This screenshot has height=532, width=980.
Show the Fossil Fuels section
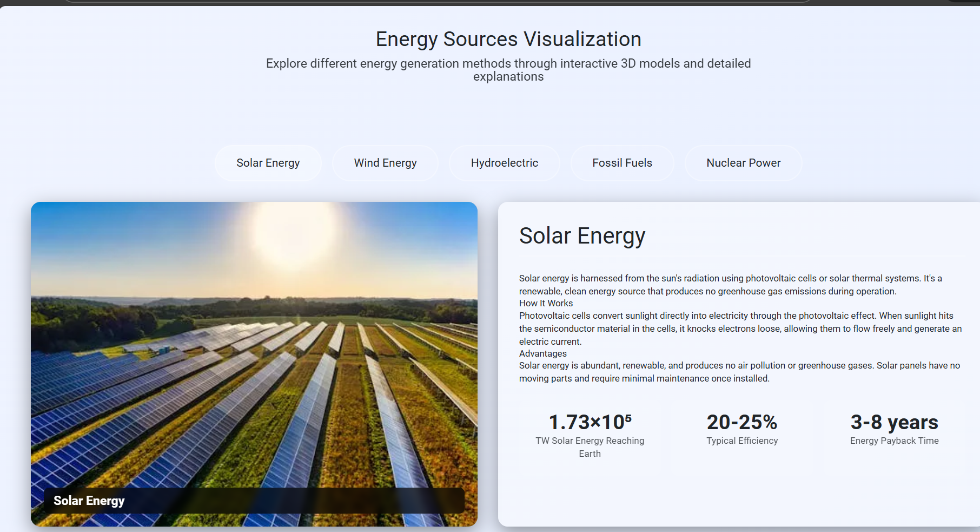(622, 163)
